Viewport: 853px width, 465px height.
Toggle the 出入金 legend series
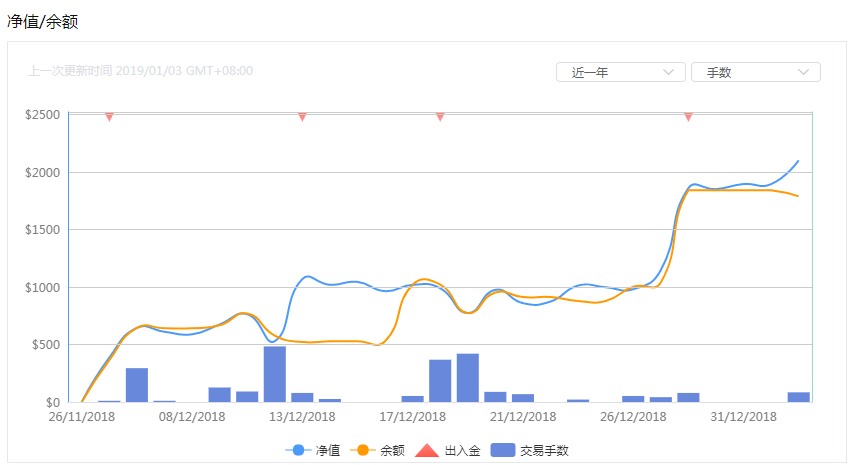click(x=447, y=450)
